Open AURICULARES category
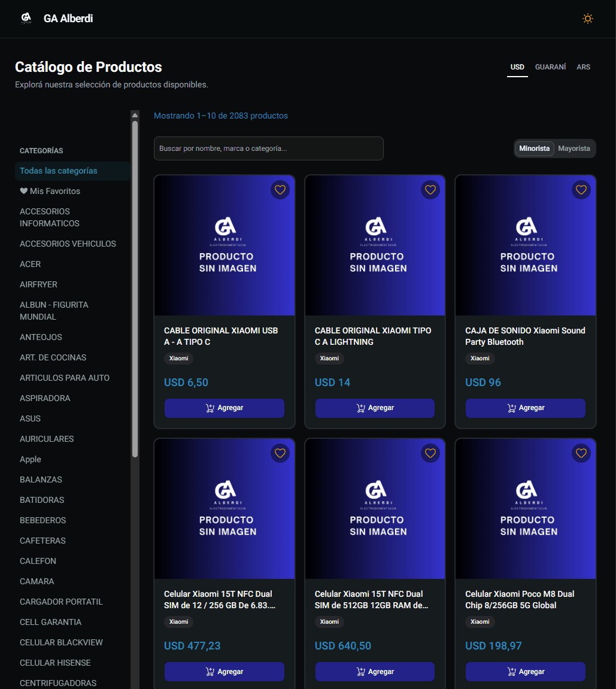Screen dimensions: 616x689 click(x=72, y=439)
